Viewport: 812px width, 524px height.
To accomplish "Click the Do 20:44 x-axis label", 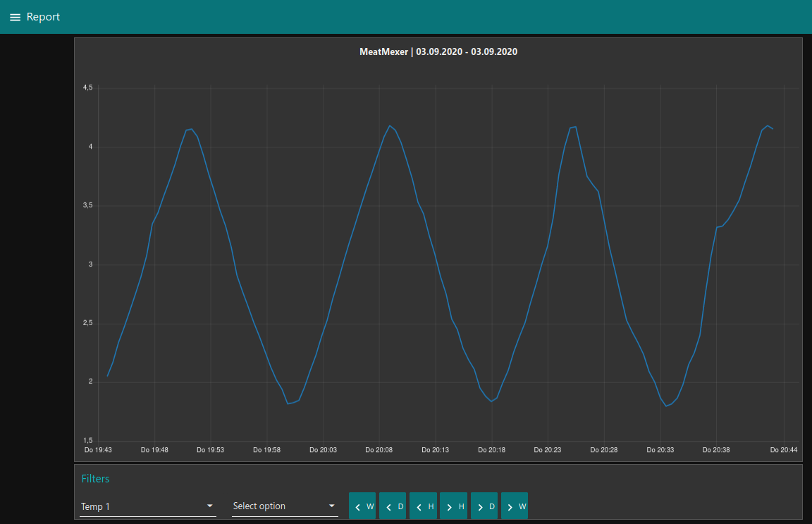I will (783, 449).
